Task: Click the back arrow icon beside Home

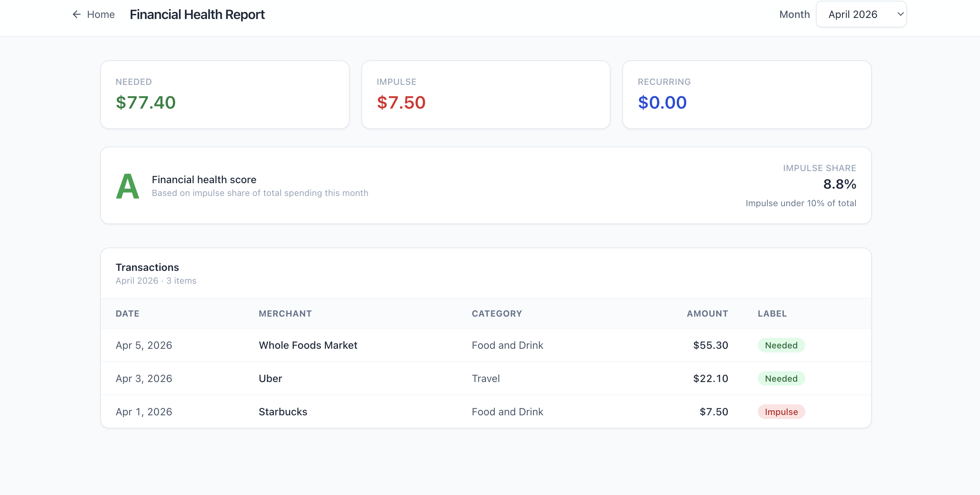Action: click(x=76, y=15)
